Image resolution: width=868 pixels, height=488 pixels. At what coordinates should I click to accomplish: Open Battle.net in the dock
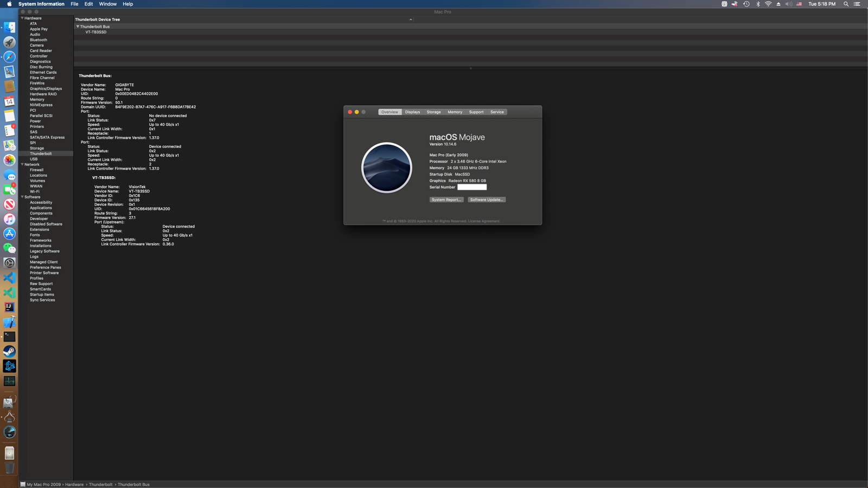pyautogui.click(x=9, y=366)
